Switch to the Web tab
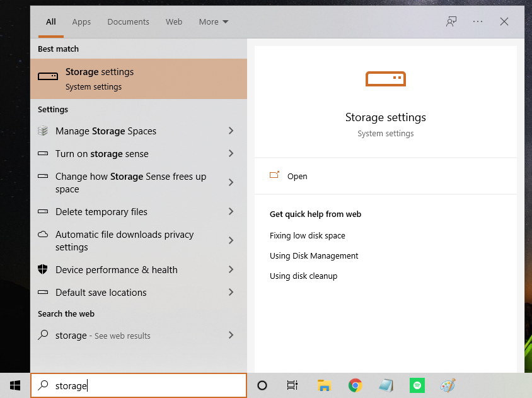The height and width of the screenshot is (398, 532). pos(174,21)
